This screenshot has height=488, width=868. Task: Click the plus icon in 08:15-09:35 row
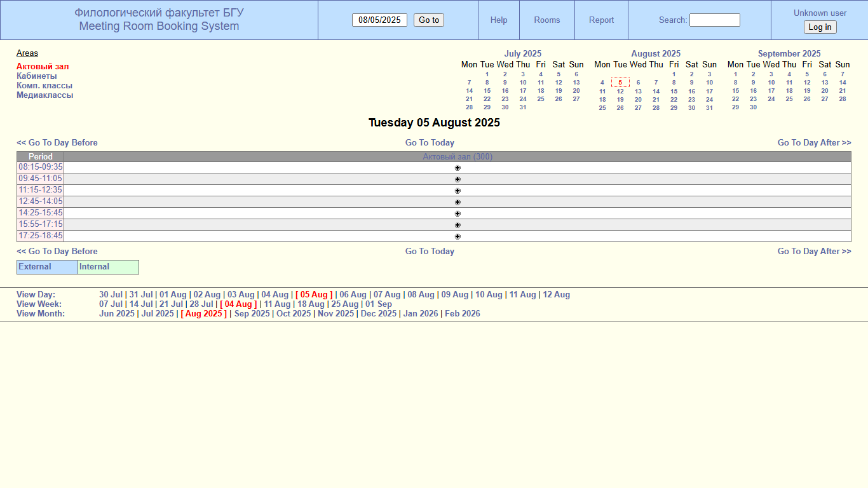coord(458,168)
